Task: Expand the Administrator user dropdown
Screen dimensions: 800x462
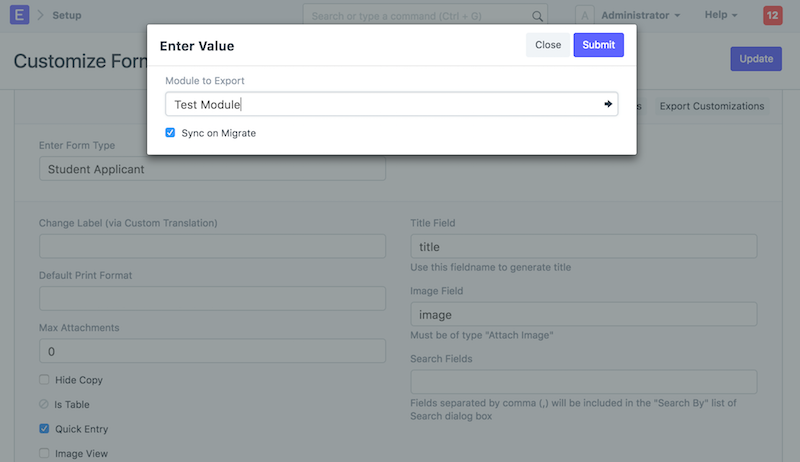Action: (x=641, y=15)
